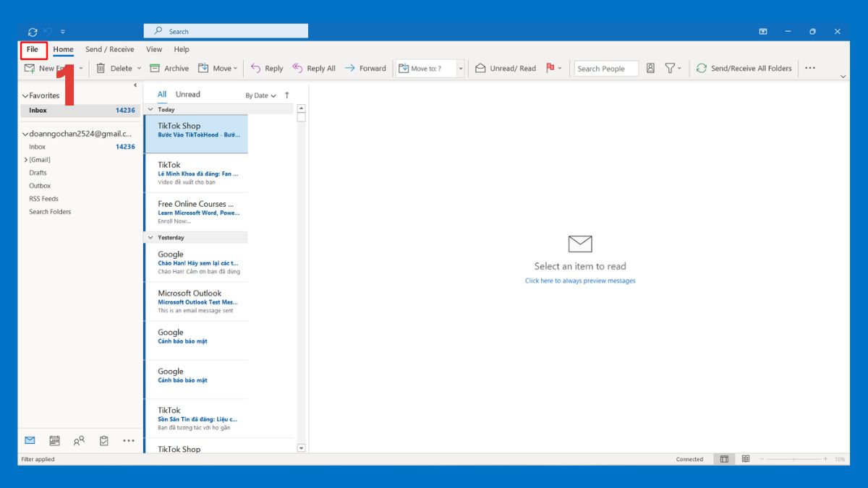Click the Archive toolbar icon
868x488 pixels.
(155, 68)
